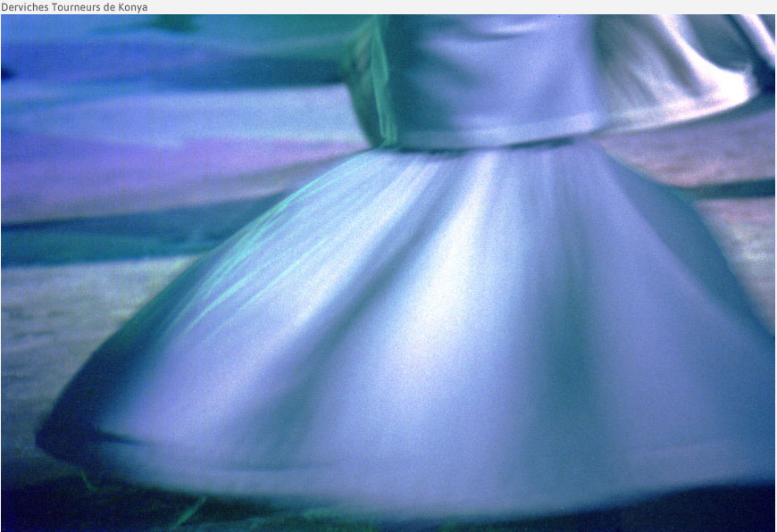Click the dervish's upper torso jacket

coord(482,71)
